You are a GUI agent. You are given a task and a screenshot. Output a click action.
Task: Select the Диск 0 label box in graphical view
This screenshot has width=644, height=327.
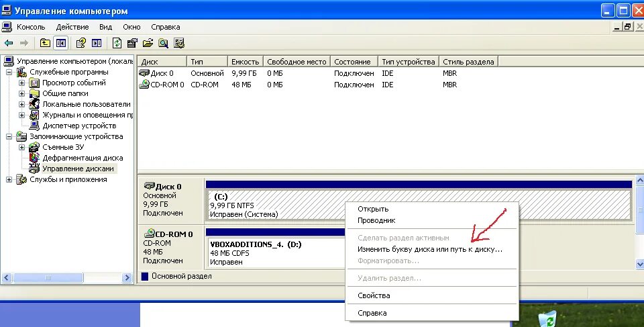[x=171, y=199]
